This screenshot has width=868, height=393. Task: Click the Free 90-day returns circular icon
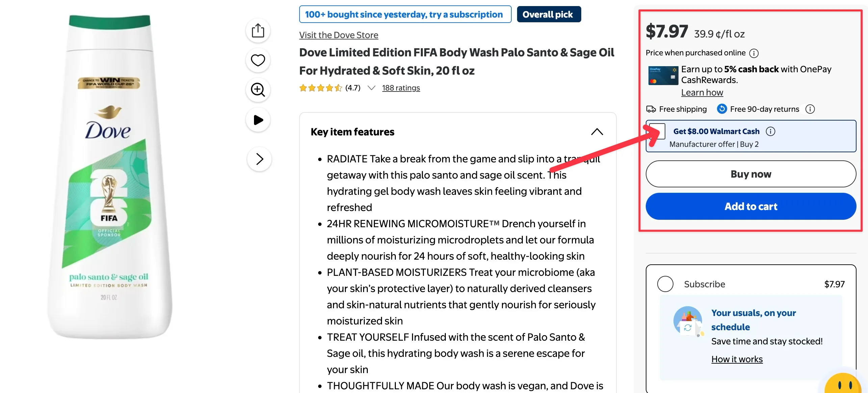point(722,109)
